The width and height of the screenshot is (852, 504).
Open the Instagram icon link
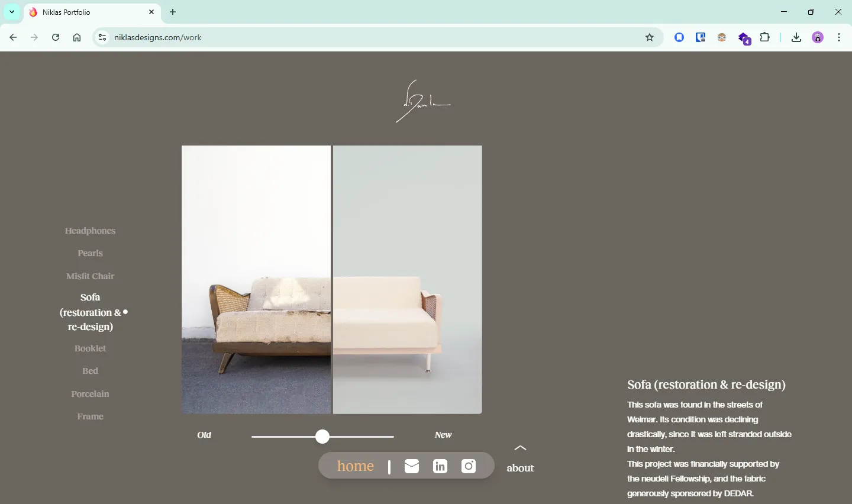[x=469, y=466]
